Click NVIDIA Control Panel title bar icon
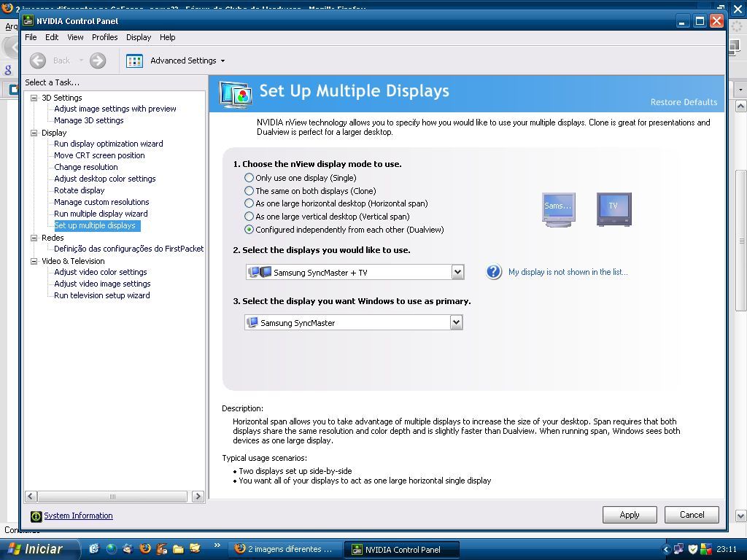Screen dimensions: 747x560 click(x=28, y=20)
